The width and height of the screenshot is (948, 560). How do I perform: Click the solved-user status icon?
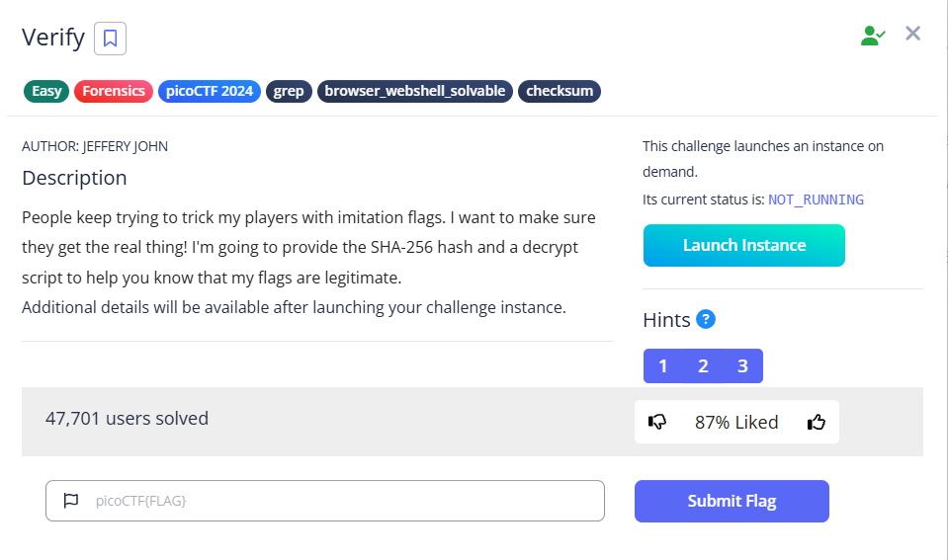873,36
